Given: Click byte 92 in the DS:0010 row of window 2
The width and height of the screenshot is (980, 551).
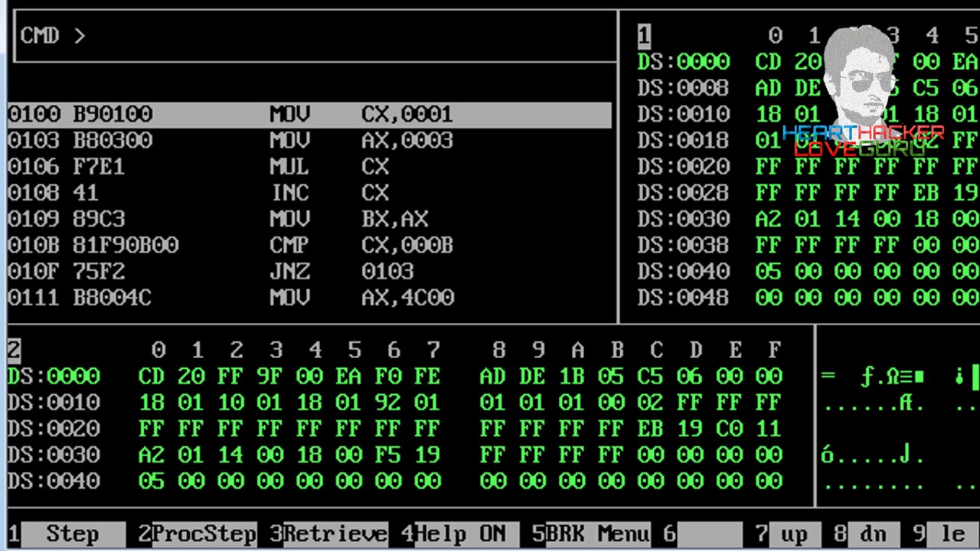Looking at the screenshot, I should [x=388, y=403].
